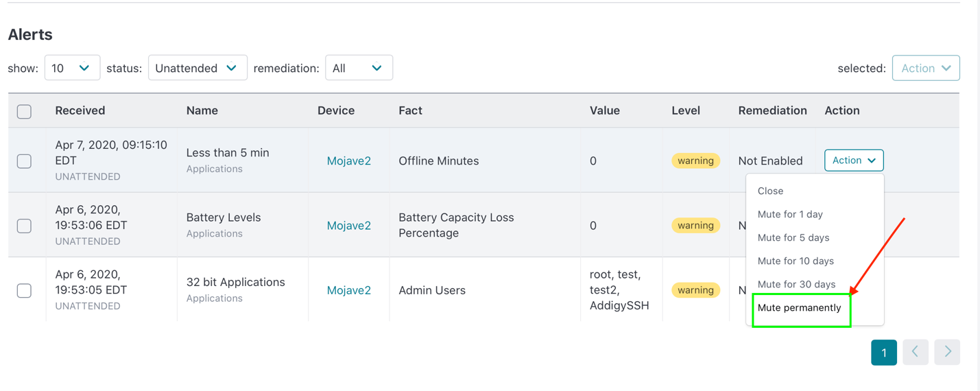Click the warning badge for Offline Minutes

(695, 161)
